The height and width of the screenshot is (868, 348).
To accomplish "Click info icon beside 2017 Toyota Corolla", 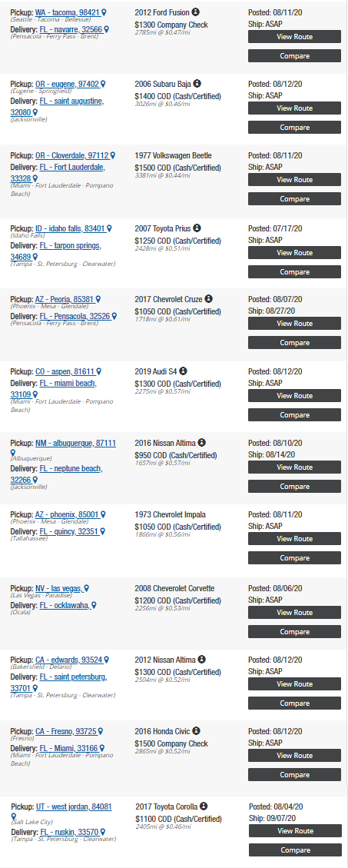I will 204,806.
